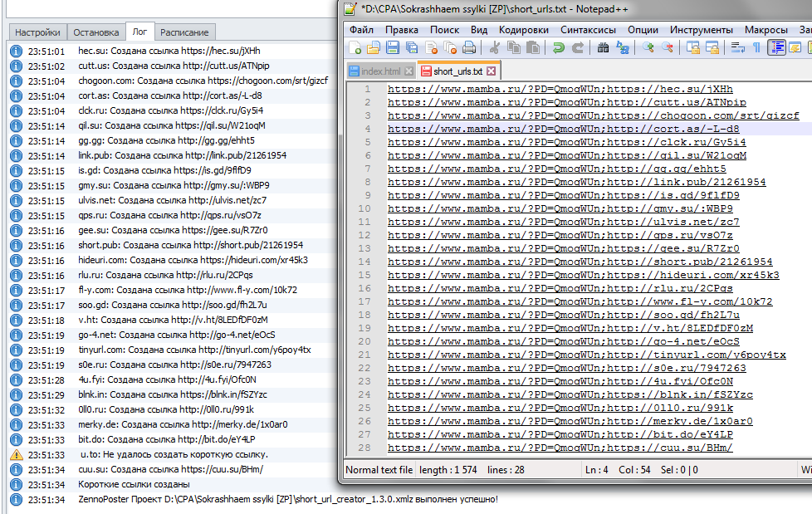Click the Close All toolbar icon
This screenshot has height=514, width=812.
450,47
